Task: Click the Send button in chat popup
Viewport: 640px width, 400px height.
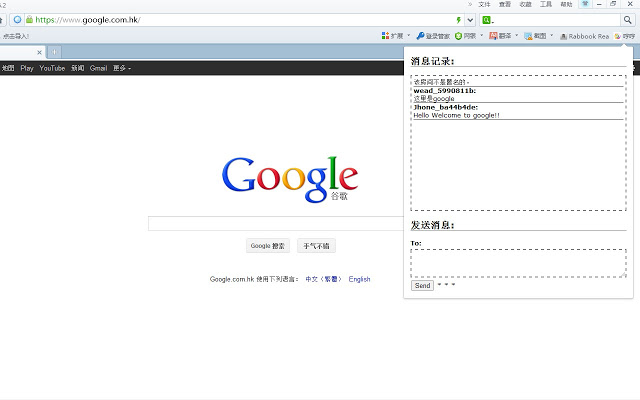Action: coord(422,285)
